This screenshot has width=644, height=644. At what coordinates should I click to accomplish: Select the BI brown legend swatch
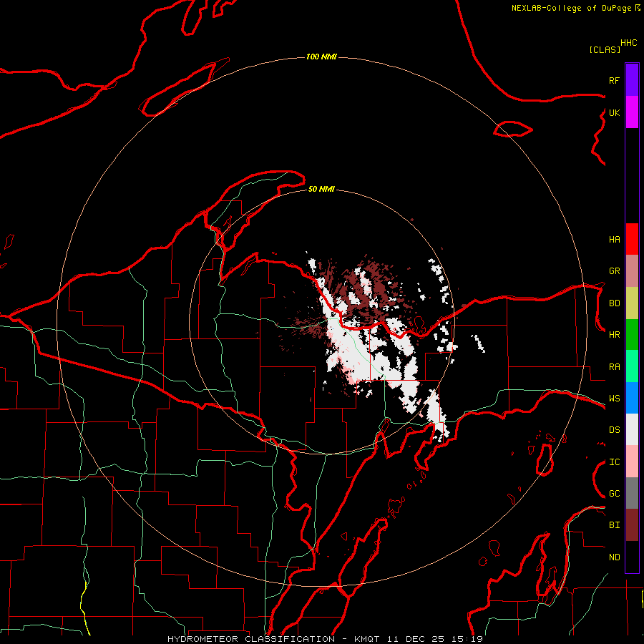(x=632, y=525)
